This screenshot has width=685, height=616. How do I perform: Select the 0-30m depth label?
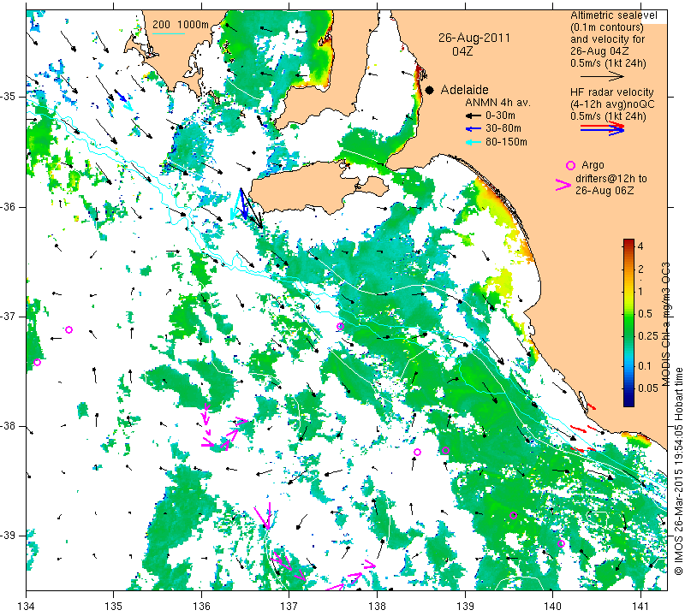point(501,115)
